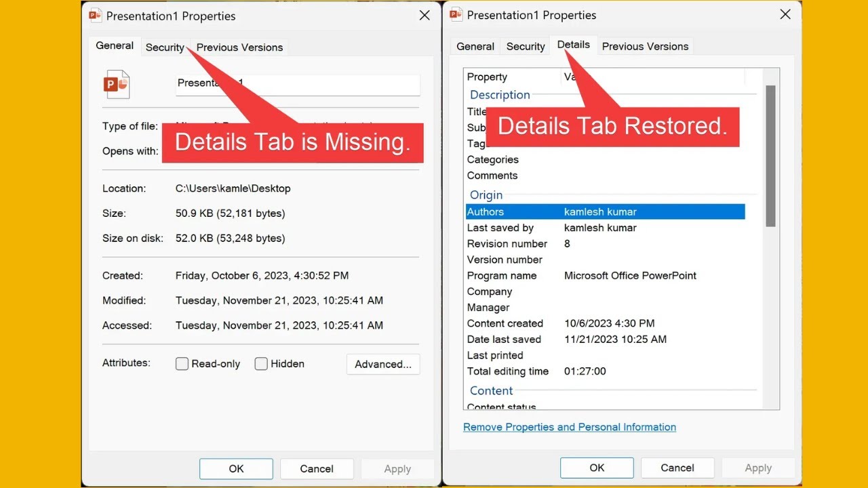The width and height of the screenshot is (868, 488).
Task: Click the Modified date value
Action: point(279,301)
